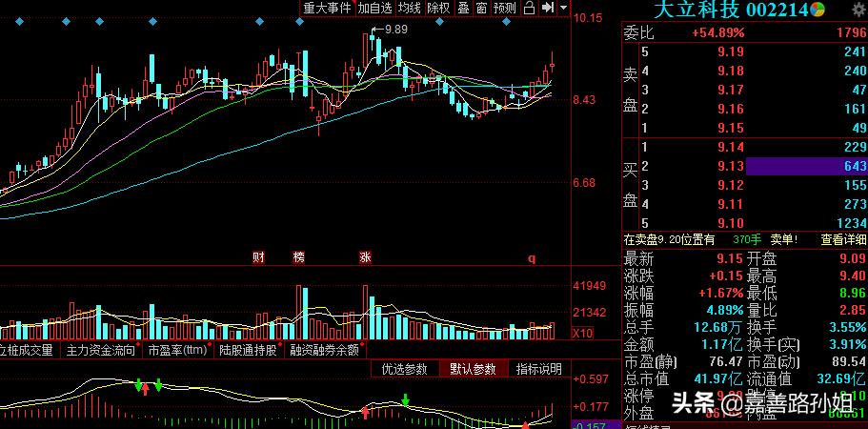868x429 pixels.
Task: Select sell level 4 price 9.18
Action: [x=731, y=71]
